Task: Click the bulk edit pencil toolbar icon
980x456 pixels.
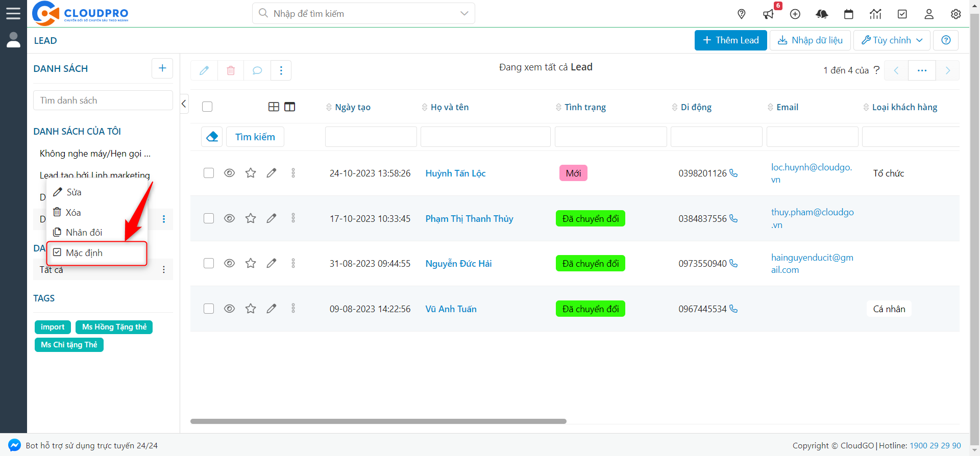Action: click(204, 70)
